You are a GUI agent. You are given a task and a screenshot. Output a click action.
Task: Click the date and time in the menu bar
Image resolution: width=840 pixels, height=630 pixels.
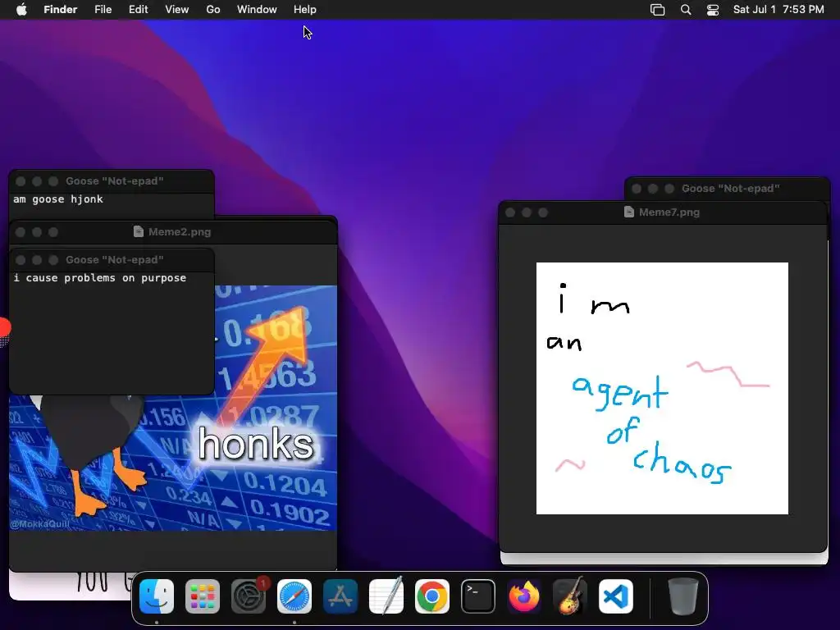778,10
